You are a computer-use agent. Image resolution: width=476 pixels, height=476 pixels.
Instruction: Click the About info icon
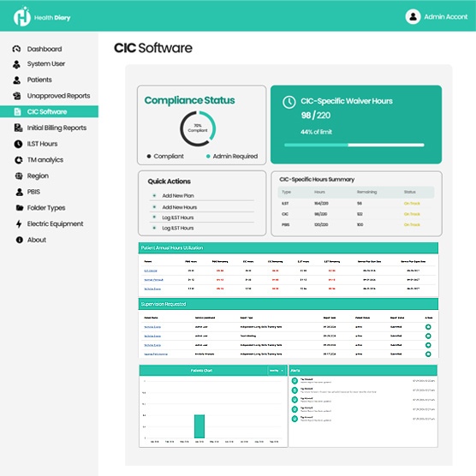[x=20, y=240]
